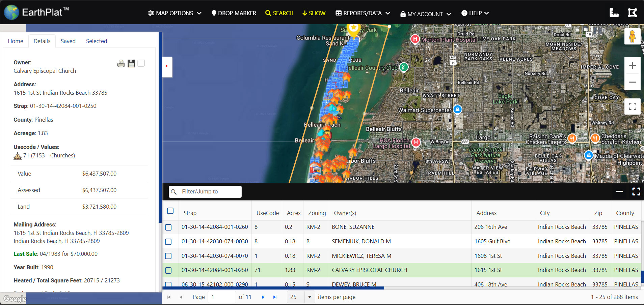Screen dimensions: 644x305
Task: Open Street View pegman icon
Action: pos(632,36)
